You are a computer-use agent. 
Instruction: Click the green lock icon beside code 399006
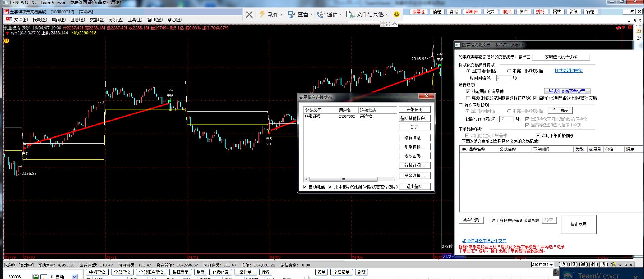(36, 276)
